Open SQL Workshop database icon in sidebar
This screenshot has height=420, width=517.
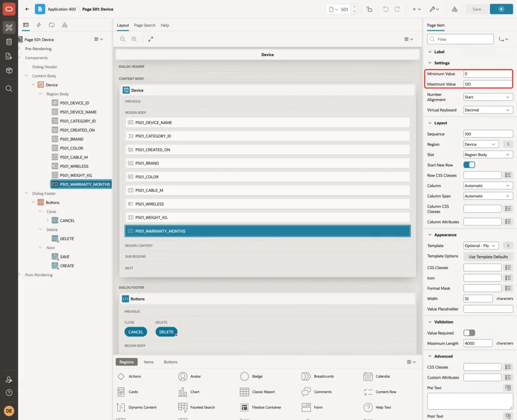[9, 42]
